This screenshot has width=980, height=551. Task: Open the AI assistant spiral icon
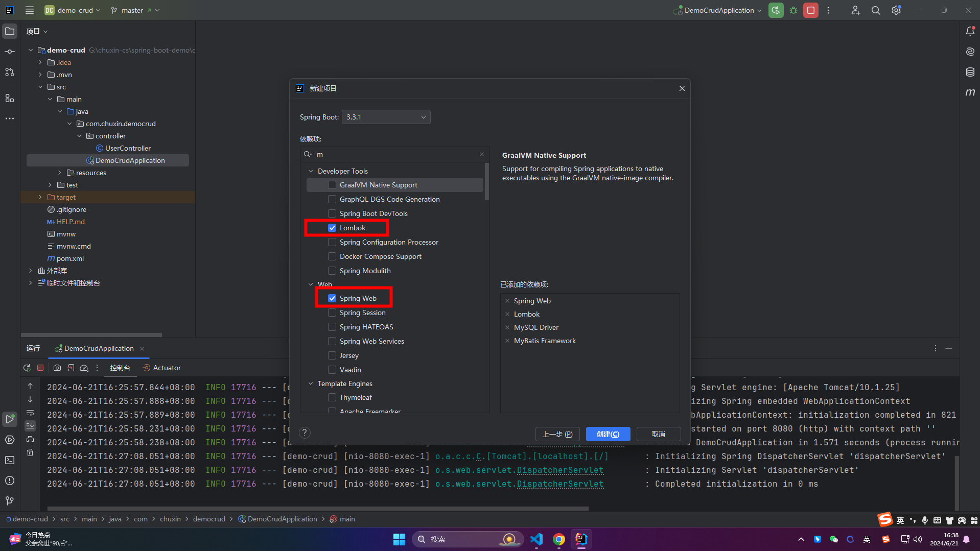tap(970, 52)
